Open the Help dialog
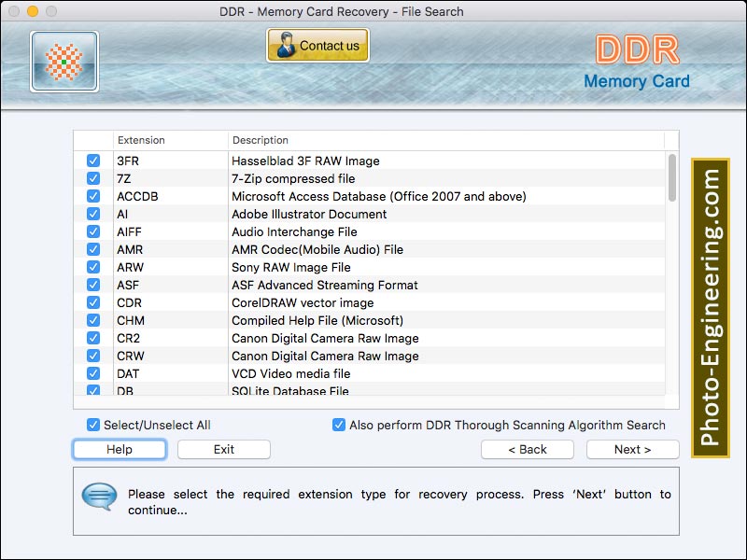The image size is (747, 560). pos(119,449)
